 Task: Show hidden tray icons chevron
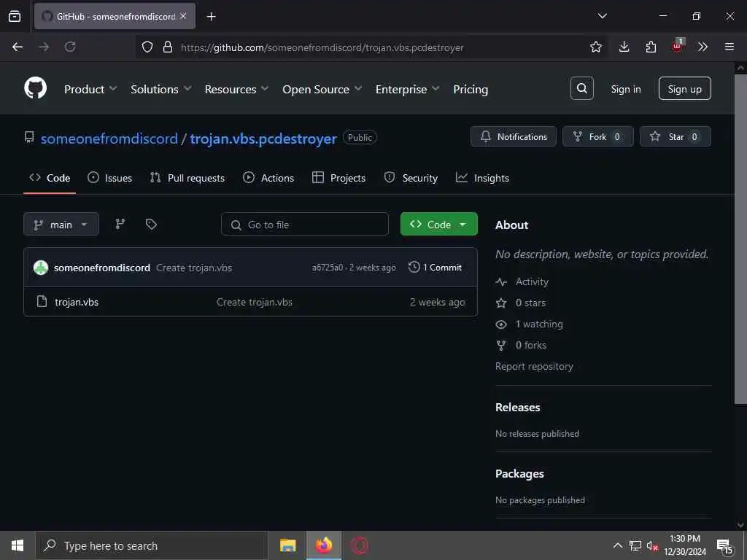[617, 545]
